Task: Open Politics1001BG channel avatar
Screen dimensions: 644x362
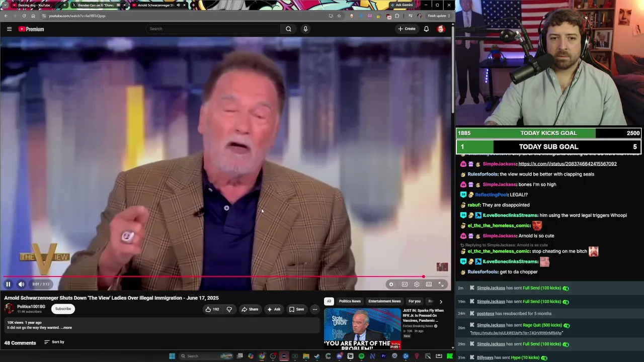Action: click(10, 309)
